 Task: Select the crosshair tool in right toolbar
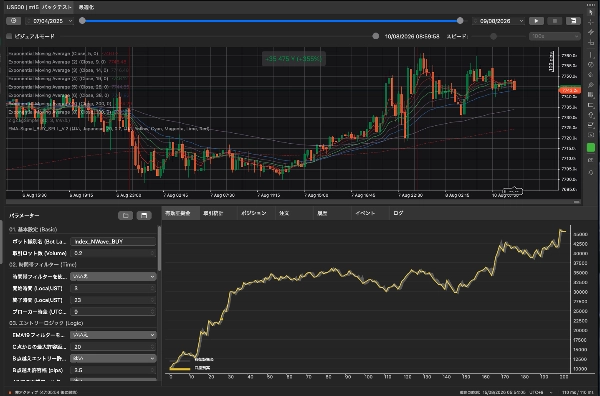point(590,22)
